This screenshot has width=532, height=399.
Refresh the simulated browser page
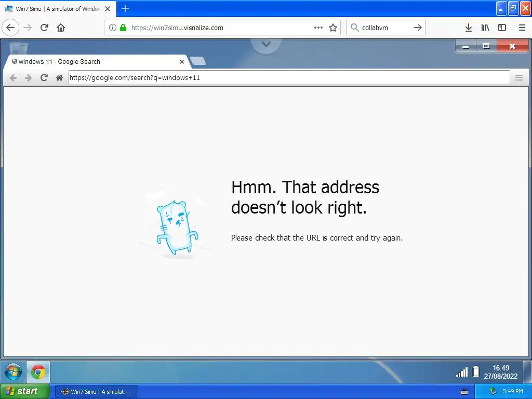click(44, 78)
